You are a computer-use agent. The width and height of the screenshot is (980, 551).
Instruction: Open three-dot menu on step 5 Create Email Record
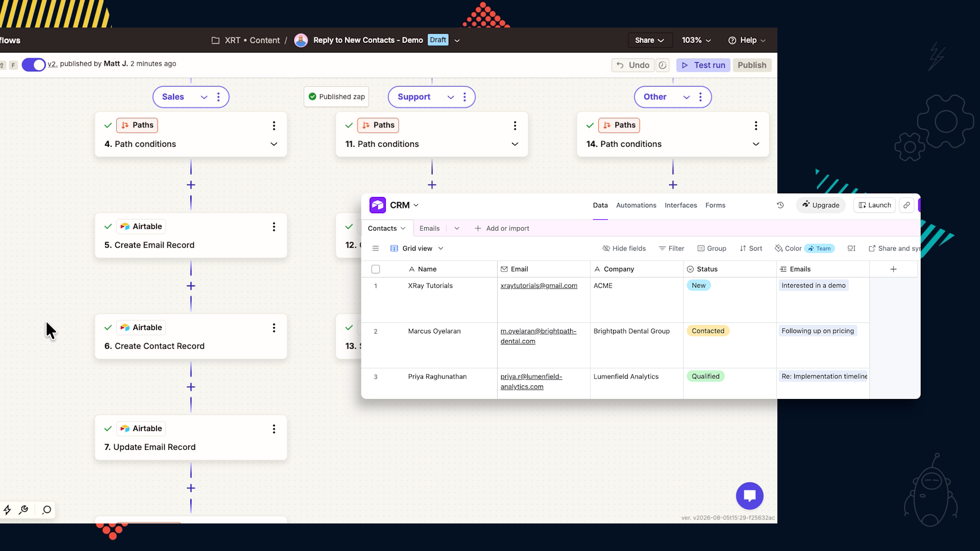[x=274, y=227]
